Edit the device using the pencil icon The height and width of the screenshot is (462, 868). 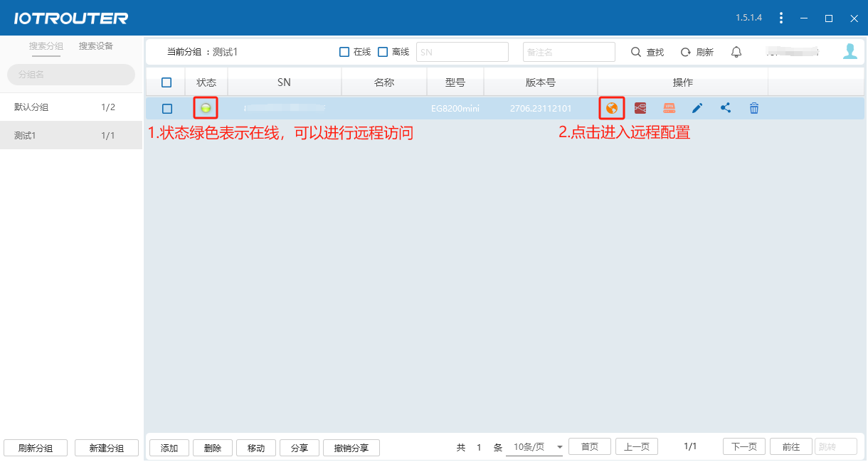pyautogui.click(x=697, y=108)
